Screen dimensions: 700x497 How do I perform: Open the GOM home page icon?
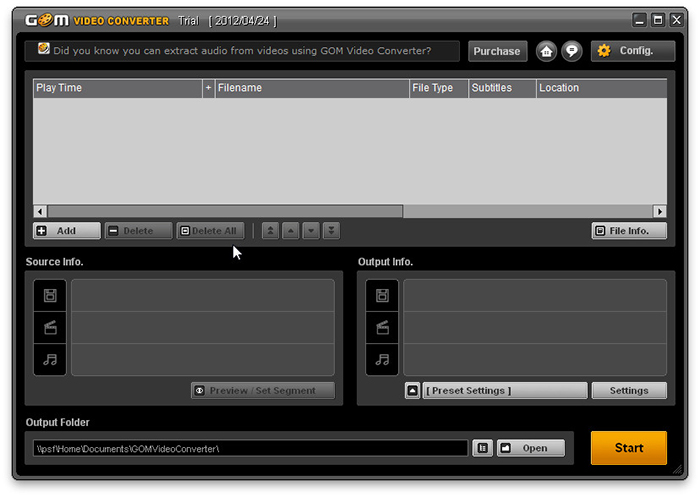[546, 51]
